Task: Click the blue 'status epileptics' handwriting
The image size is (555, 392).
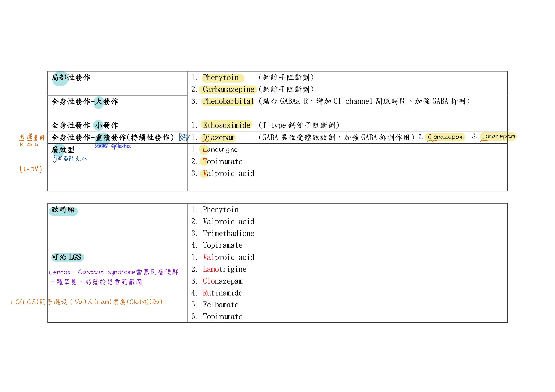Action: [x=113, y=146]
